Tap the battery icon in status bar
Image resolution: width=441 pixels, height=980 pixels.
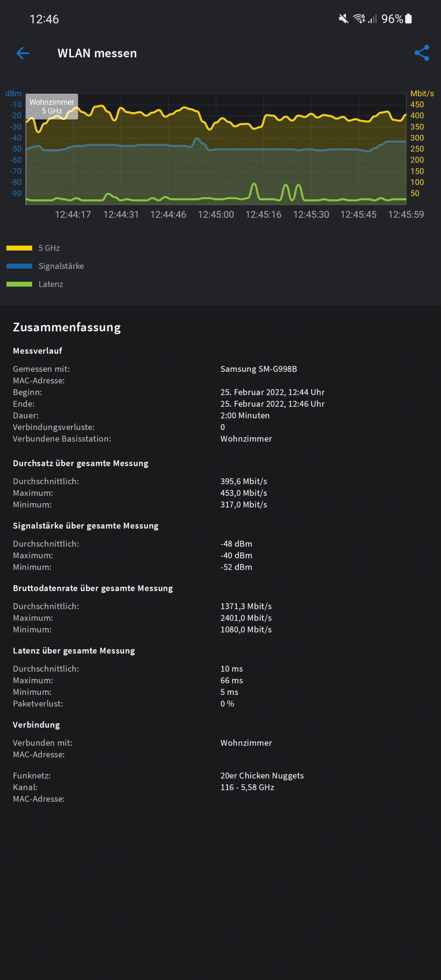coord(408,18)
